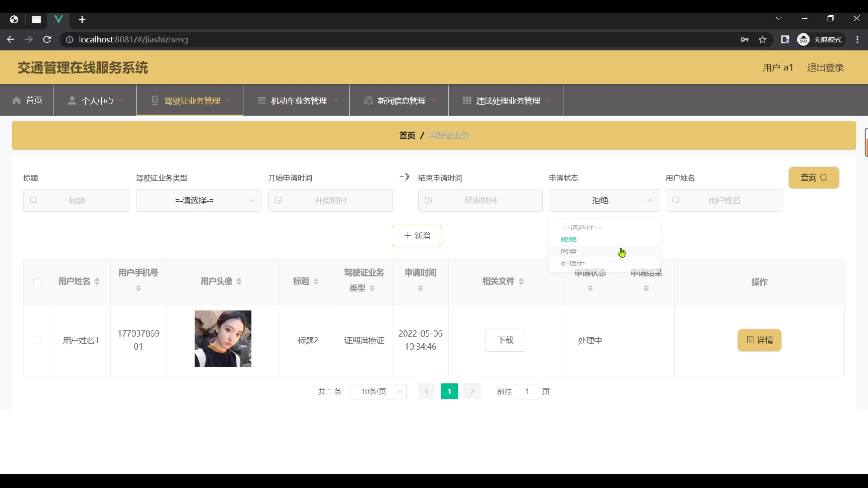Open the 10条/页 page size dropdown
Screen dimensions: 868x488
(378, 391)
